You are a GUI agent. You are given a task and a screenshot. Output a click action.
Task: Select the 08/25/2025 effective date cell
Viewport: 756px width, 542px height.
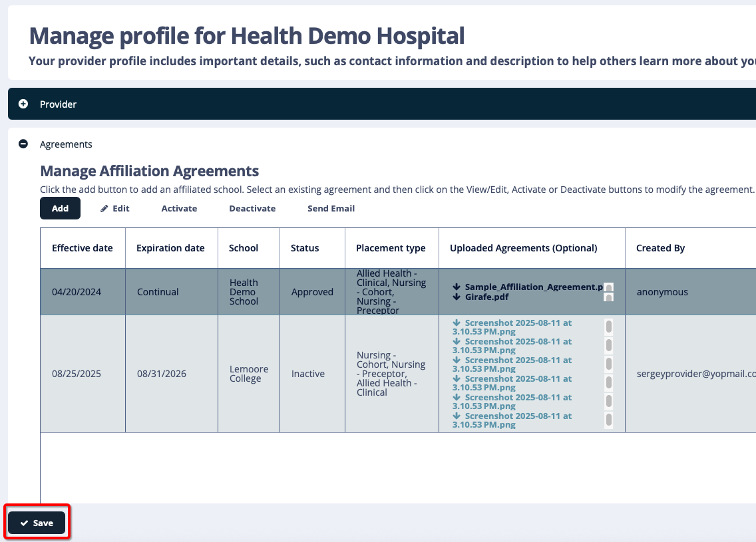pyautogui.click(x=83, y=374)
